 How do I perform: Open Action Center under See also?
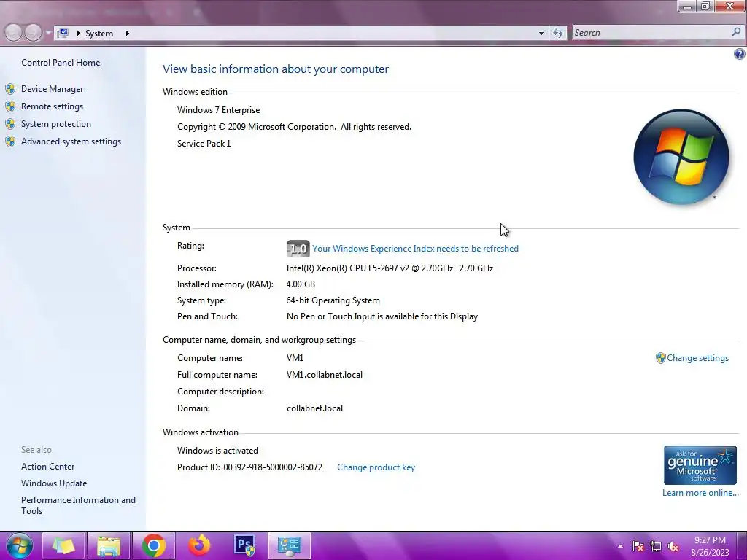(47, 467)
